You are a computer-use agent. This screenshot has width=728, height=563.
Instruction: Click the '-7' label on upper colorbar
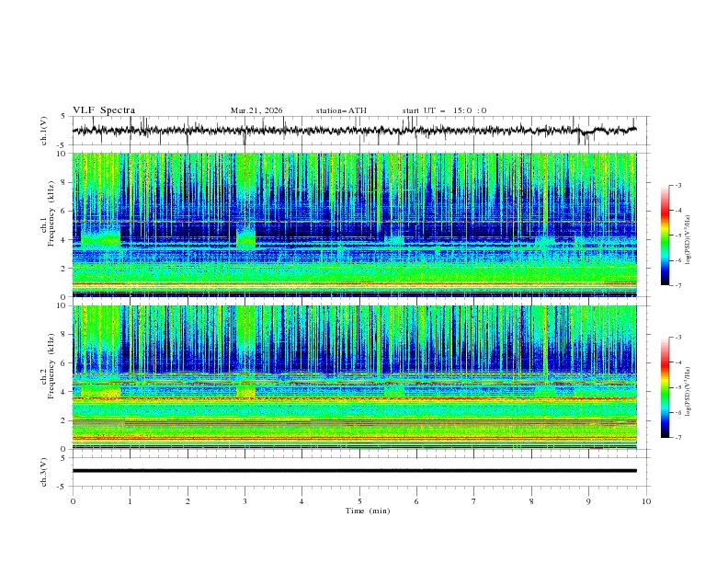click(677, 285)
